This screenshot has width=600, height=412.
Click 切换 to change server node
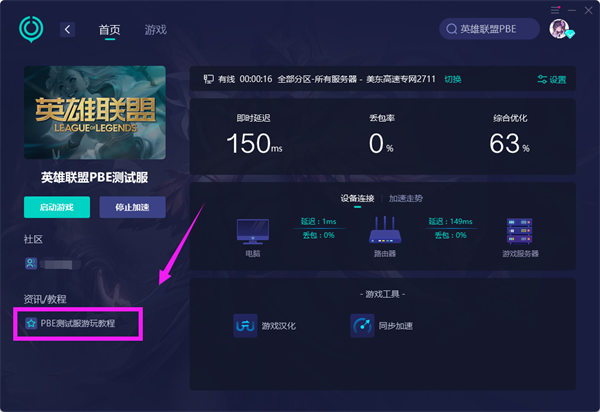[453, 79]
